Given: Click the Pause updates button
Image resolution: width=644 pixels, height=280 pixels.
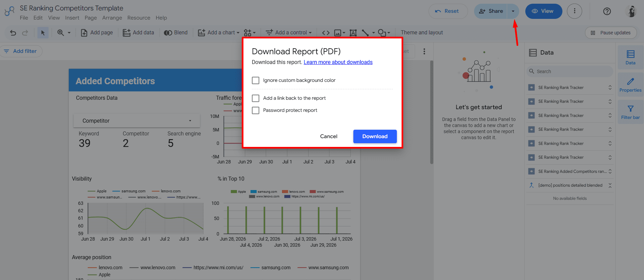Looking at the screenshot, I should 611,33.
